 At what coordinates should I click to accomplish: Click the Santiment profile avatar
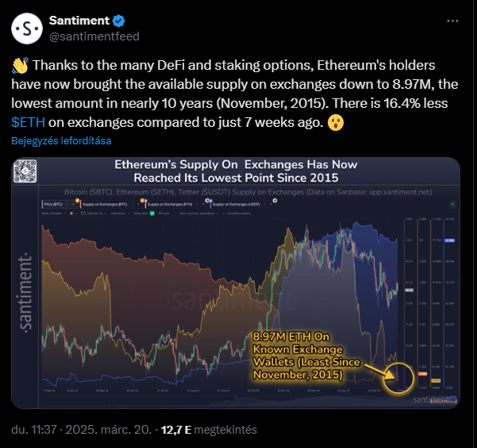coord(27,29)
